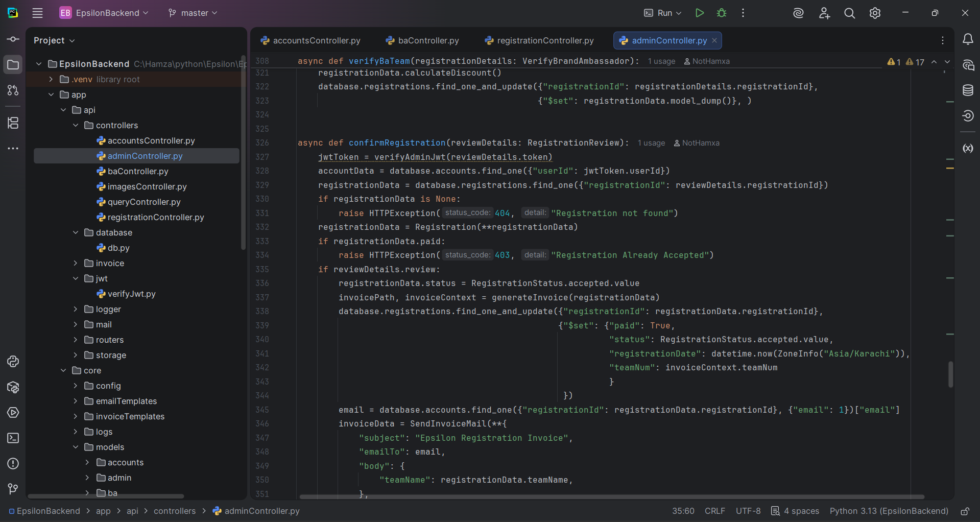Expand the .venv library root folder

pos(50,79)
